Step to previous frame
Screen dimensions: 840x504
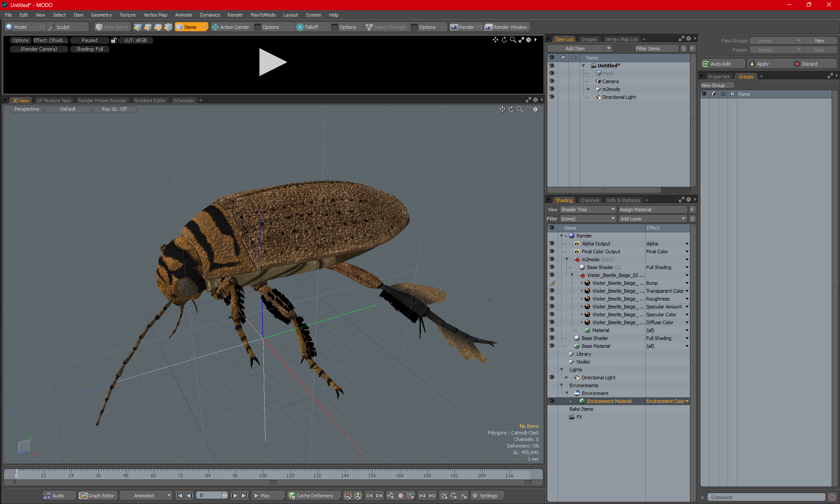coord(189,496)
